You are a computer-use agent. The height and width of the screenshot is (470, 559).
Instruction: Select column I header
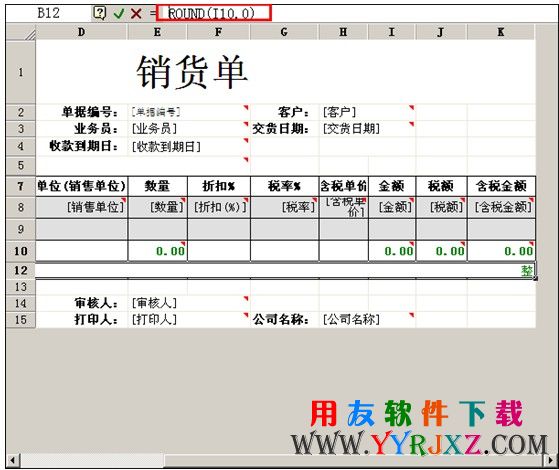[x=392, y=32]
